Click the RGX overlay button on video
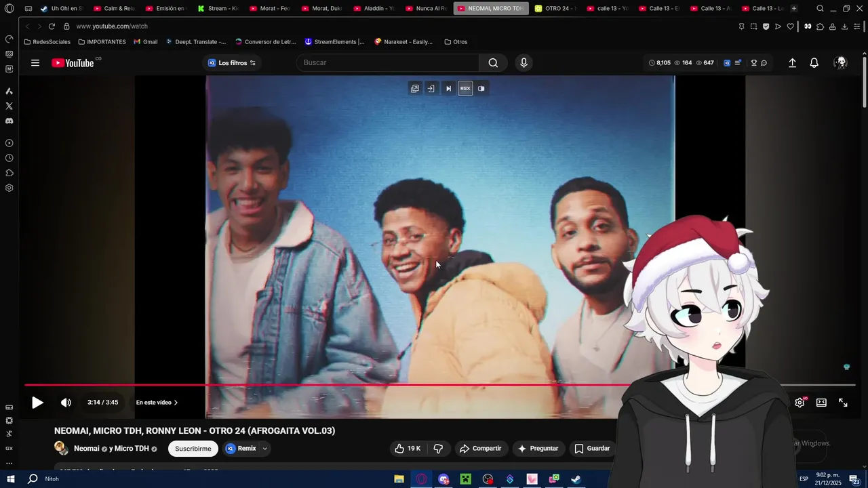 tap(465, 88)
